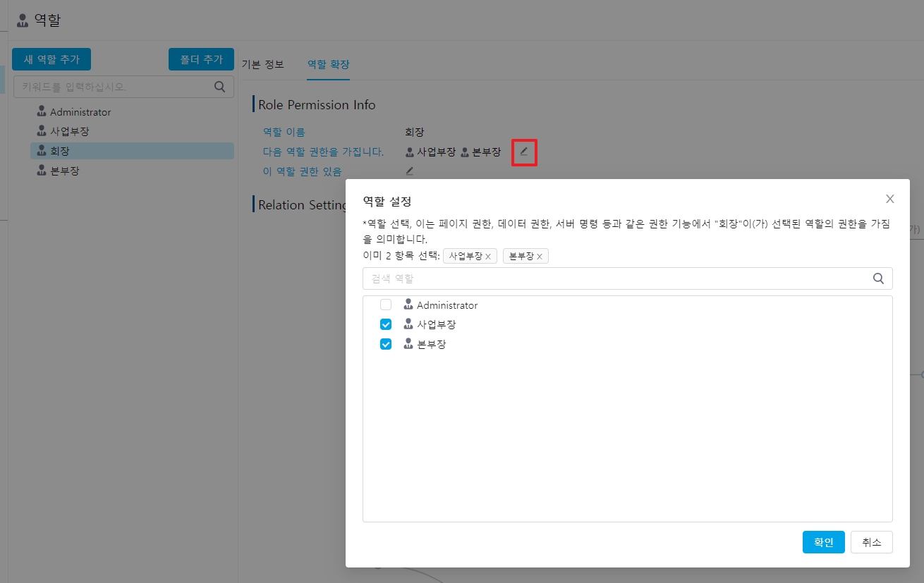The image size is (924, 583).
Task: Click the 역할 page title icon
Action: point(23,20)
